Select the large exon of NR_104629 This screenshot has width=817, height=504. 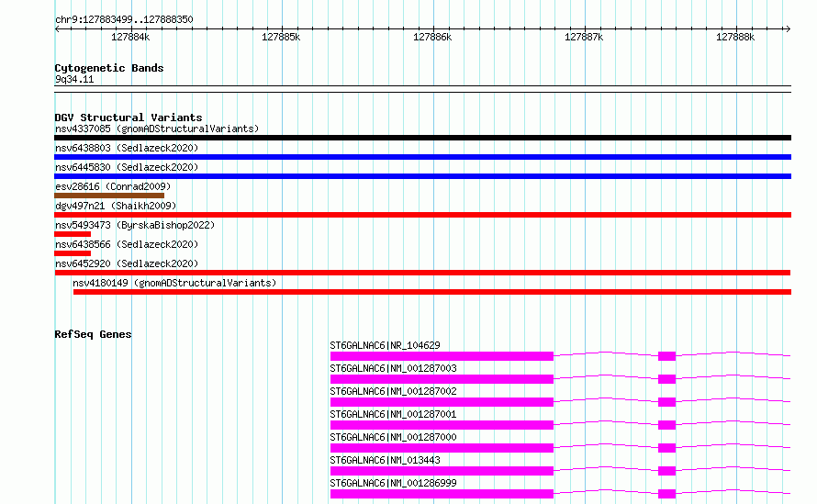(442, 356)
